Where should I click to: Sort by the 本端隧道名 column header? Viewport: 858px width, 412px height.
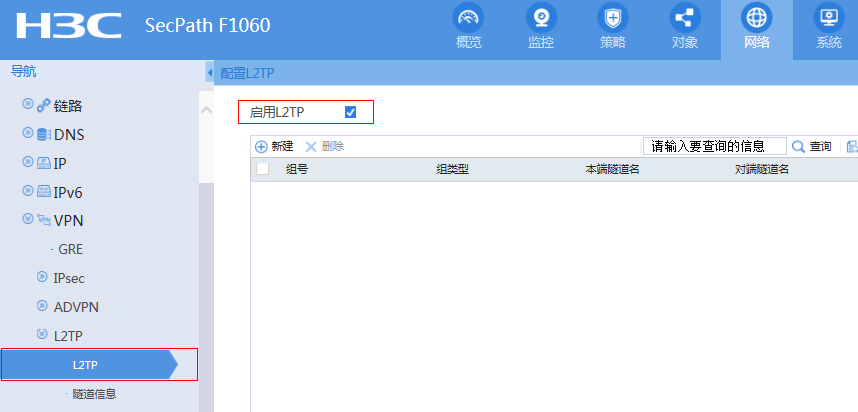click(612, 170)
